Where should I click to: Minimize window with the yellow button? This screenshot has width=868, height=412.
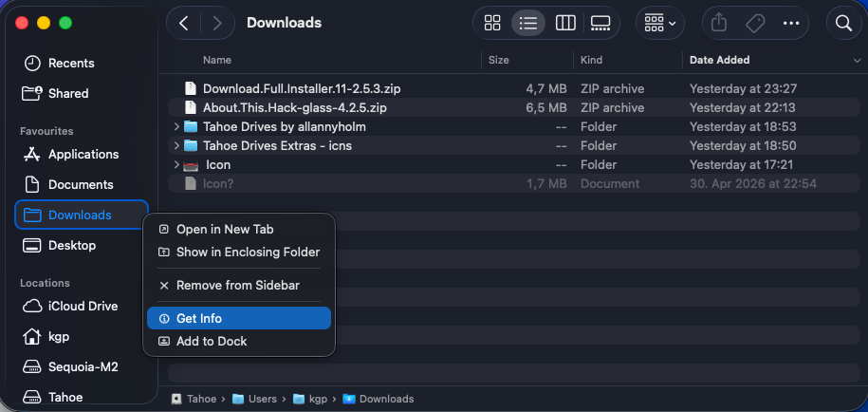(44, 23)
